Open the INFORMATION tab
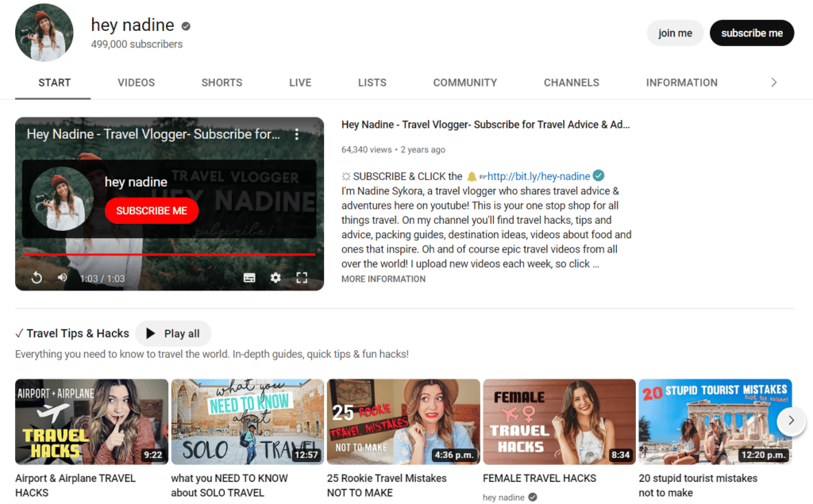Viewport: 813px width, 504px height. [682, 83]
